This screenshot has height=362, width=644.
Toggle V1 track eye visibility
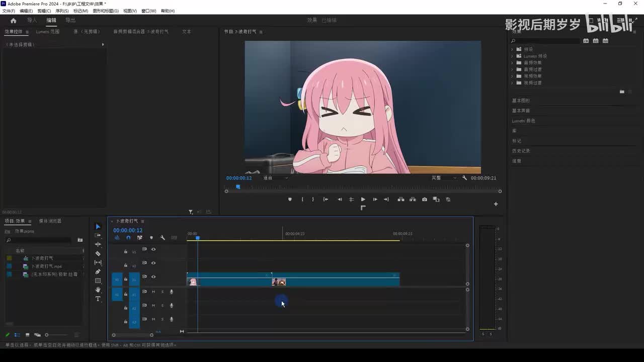(153, 277)
